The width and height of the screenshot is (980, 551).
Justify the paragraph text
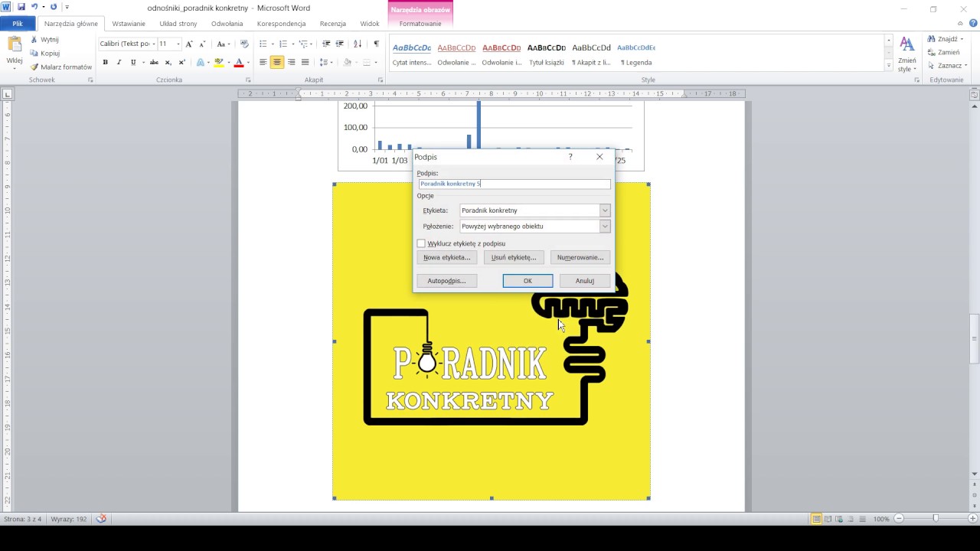click(305, 62)
